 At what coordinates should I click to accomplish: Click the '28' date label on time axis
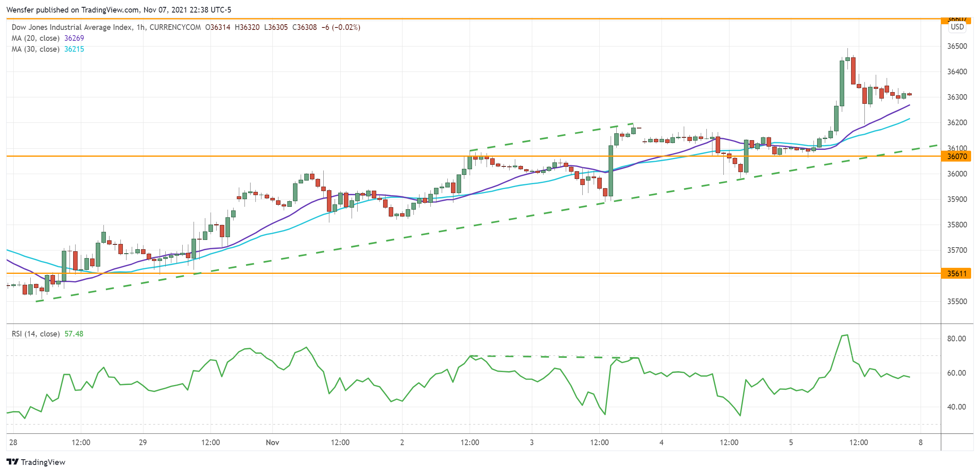coord(13,442)
